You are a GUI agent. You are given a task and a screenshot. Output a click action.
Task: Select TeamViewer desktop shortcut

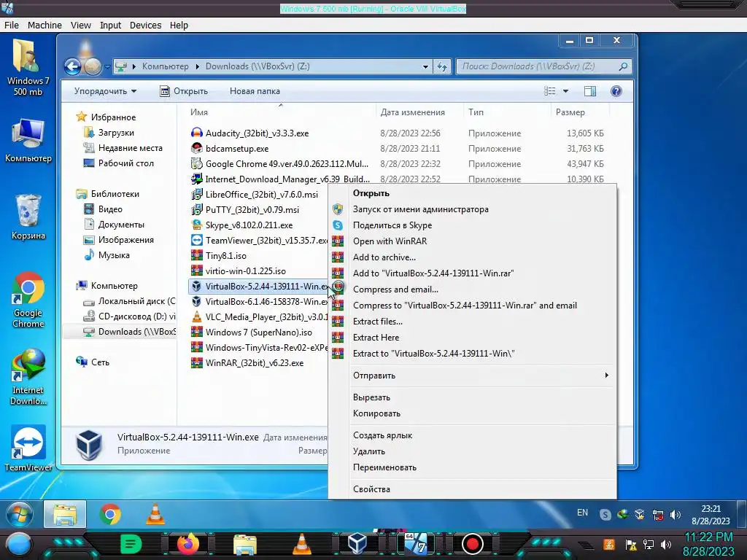pos(28,448)
